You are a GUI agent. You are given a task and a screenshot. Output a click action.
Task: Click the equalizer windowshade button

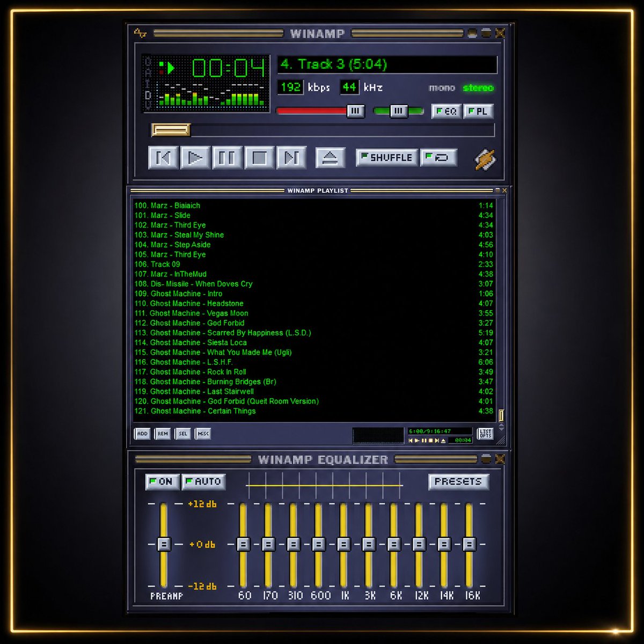pos(486,459)
